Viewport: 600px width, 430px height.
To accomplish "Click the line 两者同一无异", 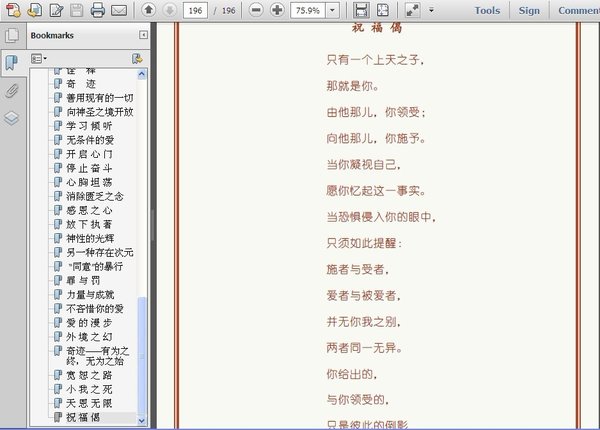I will coord(364,348).
